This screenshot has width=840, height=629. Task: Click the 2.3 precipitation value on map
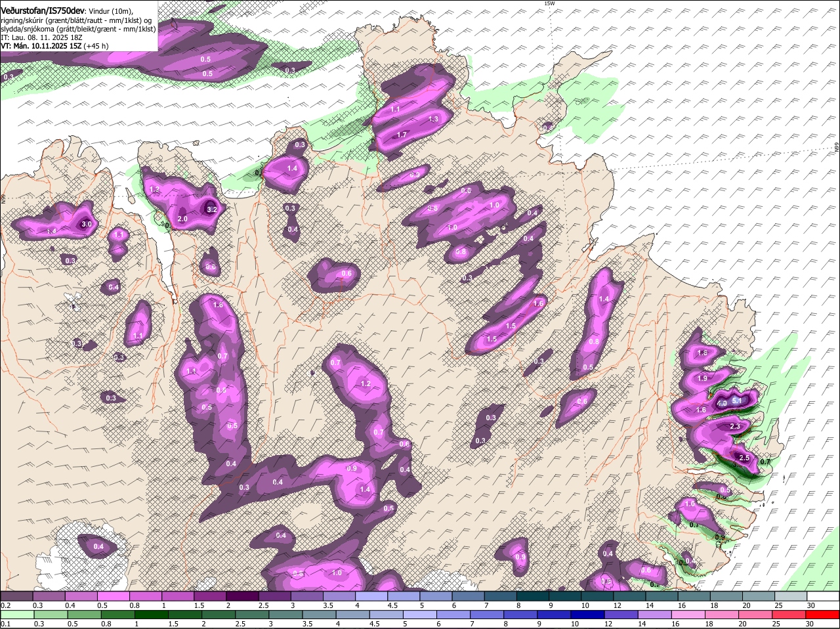coord(735,427)
